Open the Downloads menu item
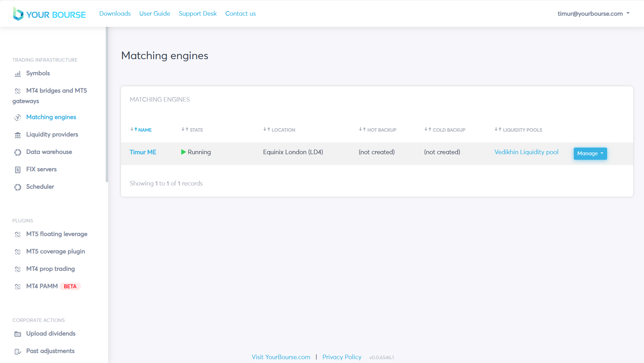 pyautogui.click(x=115, y=14)
